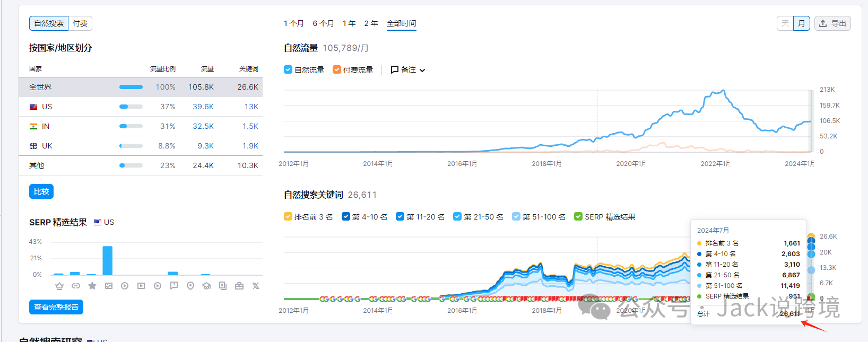Open UK traffic value 9.3K
The width and height of the screenshot is (868, 342).
click(206, 146)
